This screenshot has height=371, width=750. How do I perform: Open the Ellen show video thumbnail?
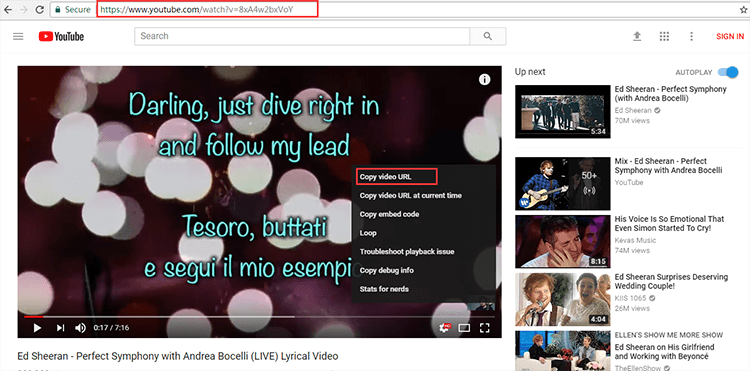562,351
